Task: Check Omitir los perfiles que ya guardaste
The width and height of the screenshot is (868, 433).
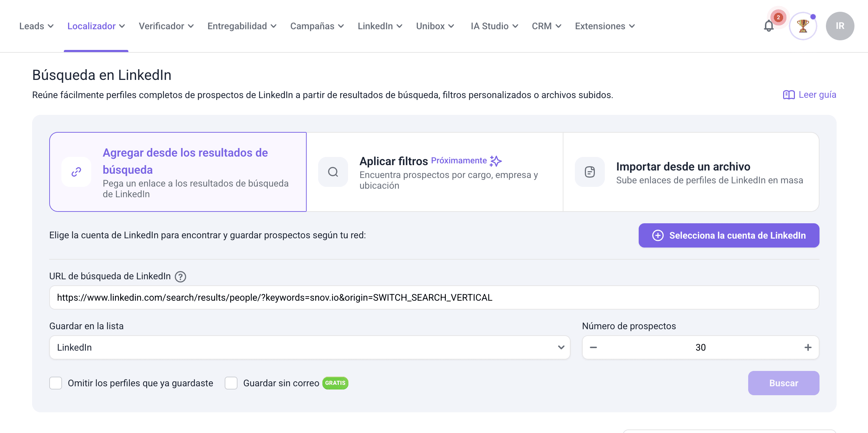Action: [x=56, y=383]
